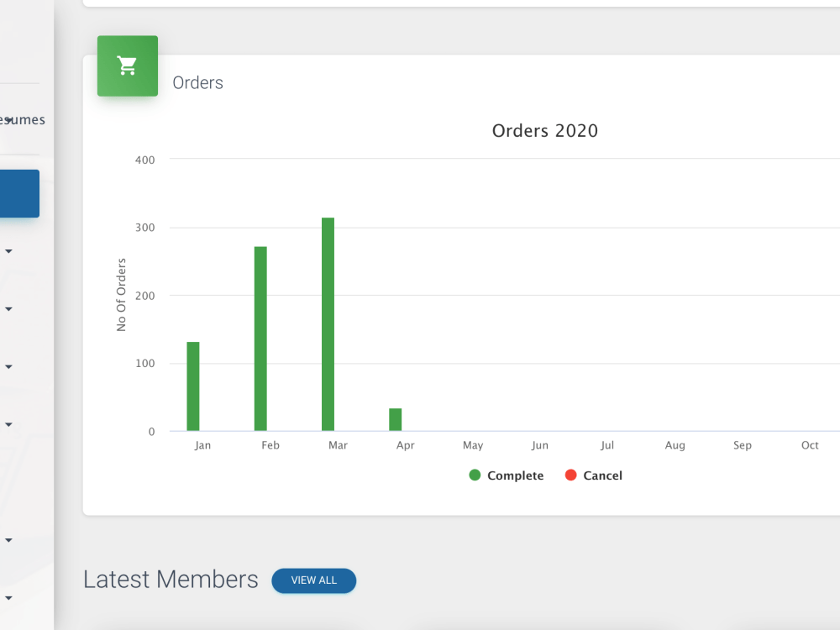Click the 400 y-axis value
840x630 pixels.
pyautogui.click(x=144, y=160)
